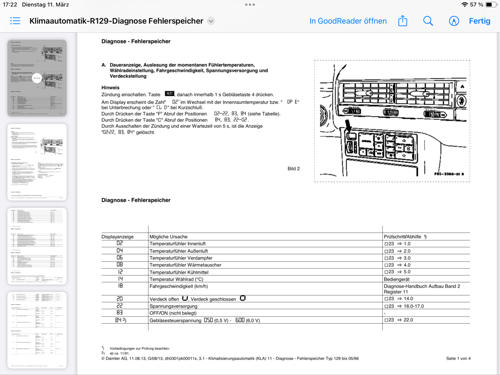Expand the document title chevron dropdown
Screen dimensions: 500x375
pos(211,21)
